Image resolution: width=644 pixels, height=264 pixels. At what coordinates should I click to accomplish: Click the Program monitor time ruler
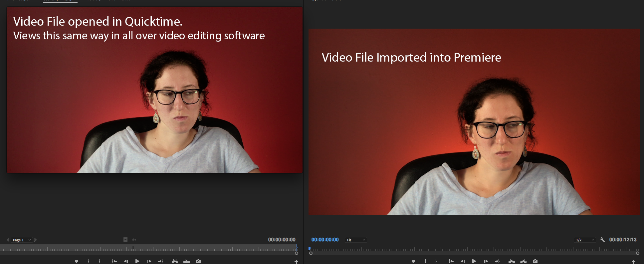click(474, 249)
